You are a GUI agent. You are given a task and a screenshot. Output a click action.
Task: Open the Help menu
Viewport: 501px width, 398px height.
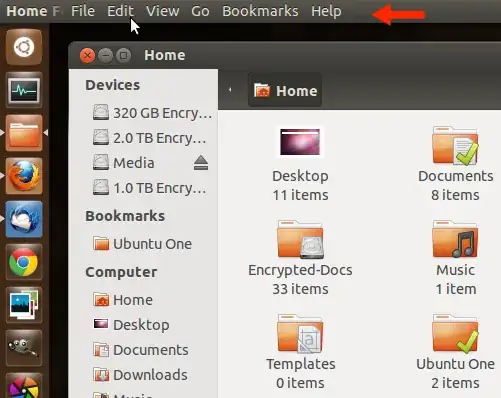tap(326, 11)
